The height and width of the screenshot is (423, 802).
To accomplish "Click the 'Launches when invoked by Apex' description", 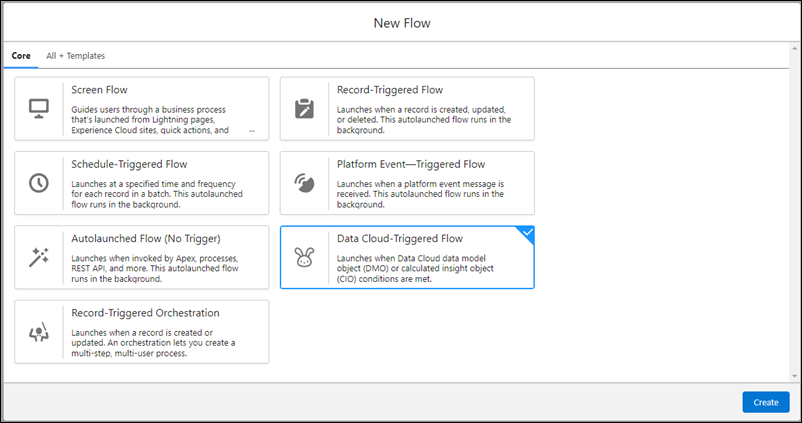I will tap(155, 269).
